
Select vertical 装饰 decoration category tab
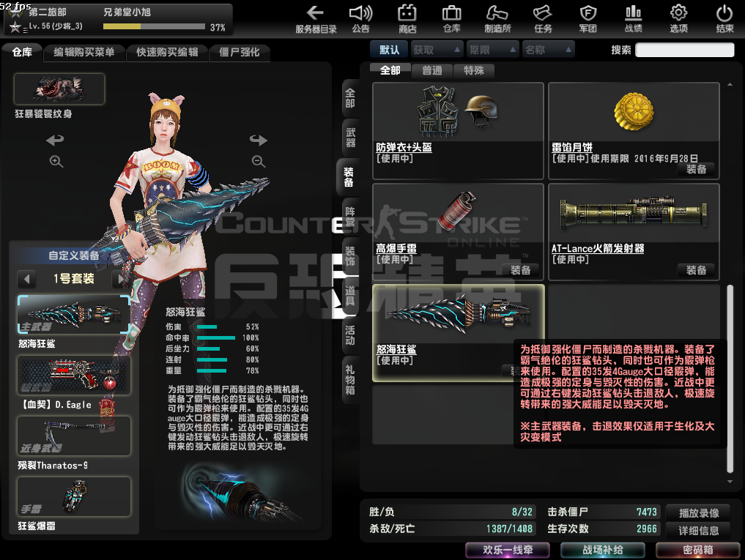point(350,256)
